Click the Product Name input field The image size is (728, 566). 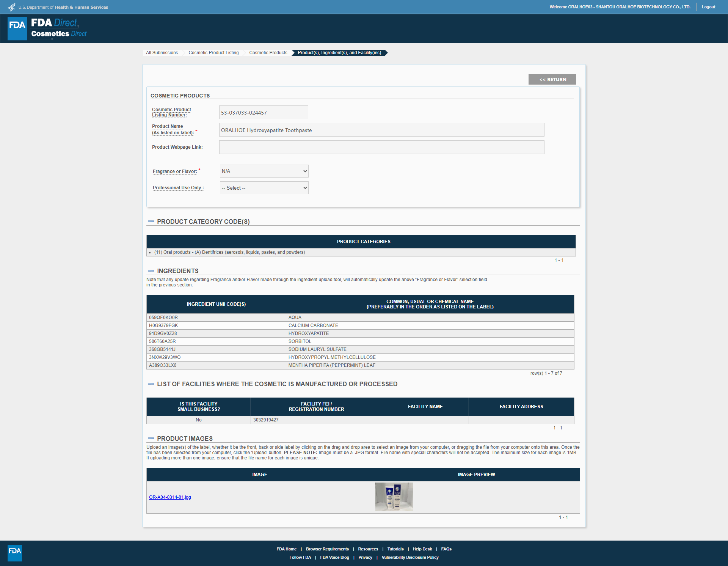[x=381, y=130]
